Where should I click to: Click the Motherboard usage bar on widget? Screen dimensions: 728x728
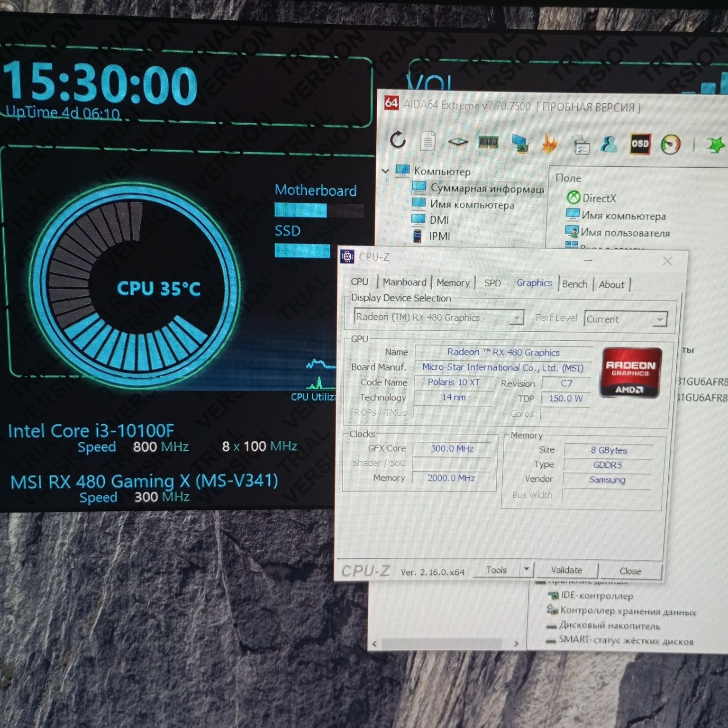tap(319, 209)
